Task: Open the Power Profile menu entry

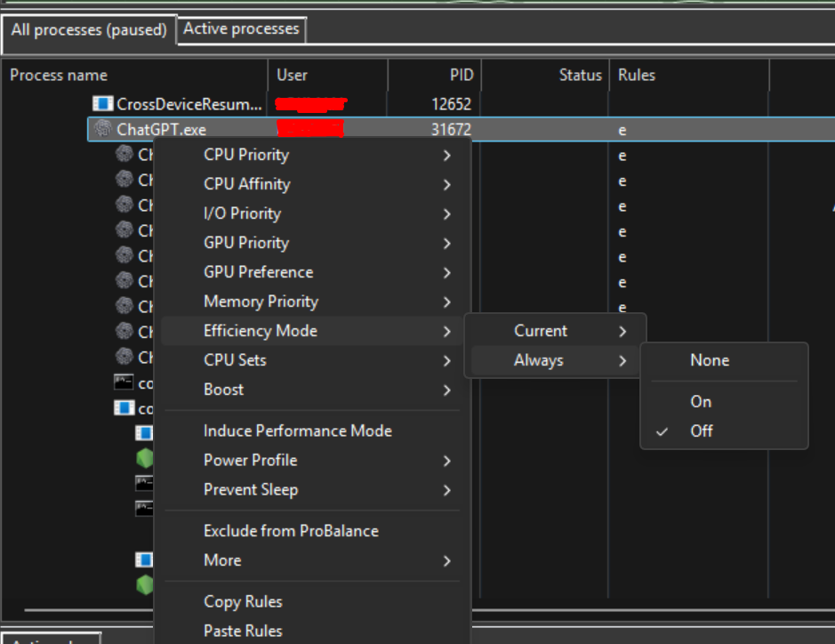Action: [x=312, y=460]
